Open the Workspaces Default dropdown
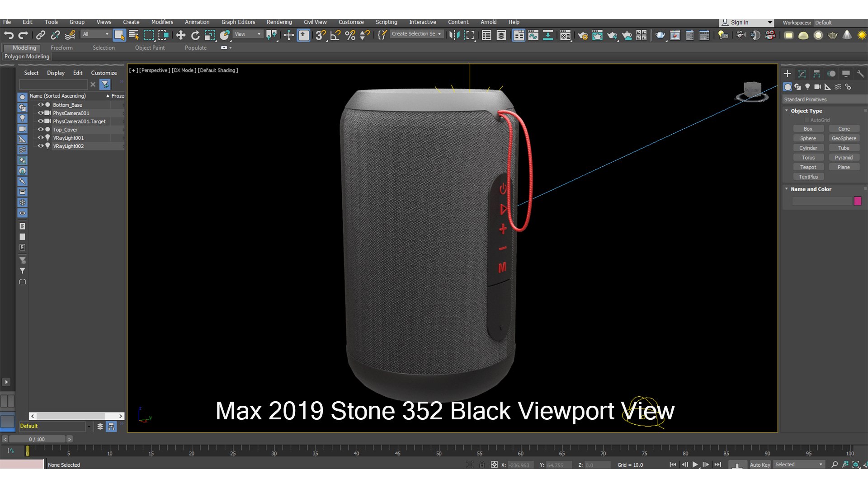Viewport: 868px width, 488px height. (x=840, y=23)
